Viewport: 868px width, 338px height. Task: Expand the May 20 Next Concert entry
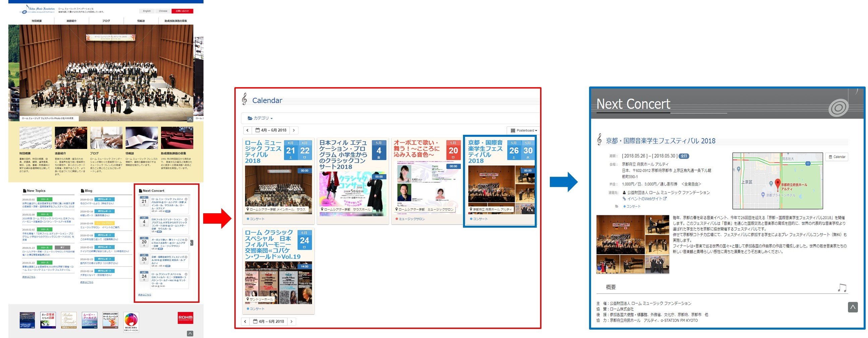[186, 240]
